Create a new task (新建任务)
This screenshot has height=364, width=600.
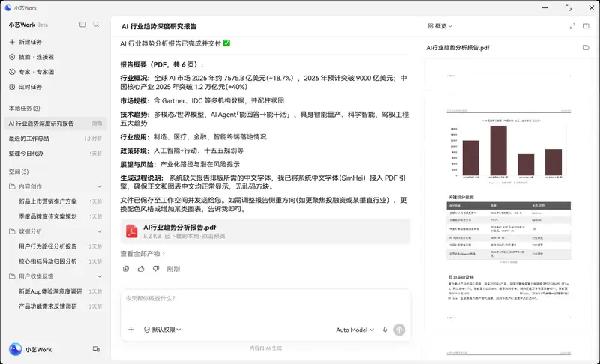pyautogui.click(x=25, y=42)
